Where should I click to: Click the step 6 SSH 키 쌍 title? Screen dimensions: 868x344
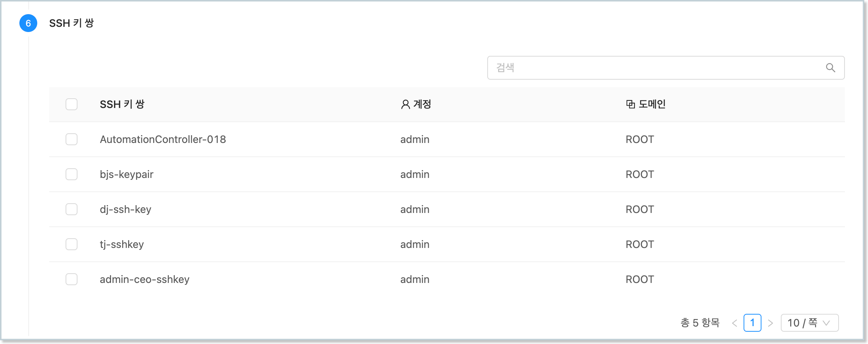(72, 23)
